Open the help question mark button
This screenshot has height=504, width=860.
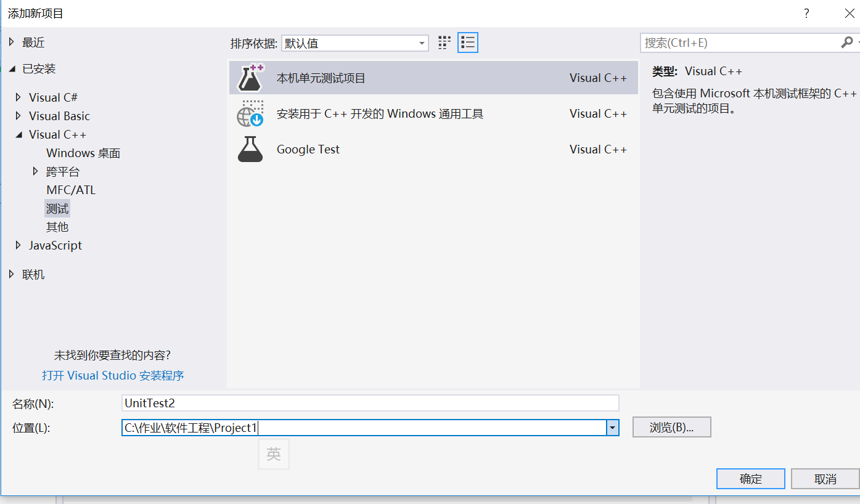point(806,14)
